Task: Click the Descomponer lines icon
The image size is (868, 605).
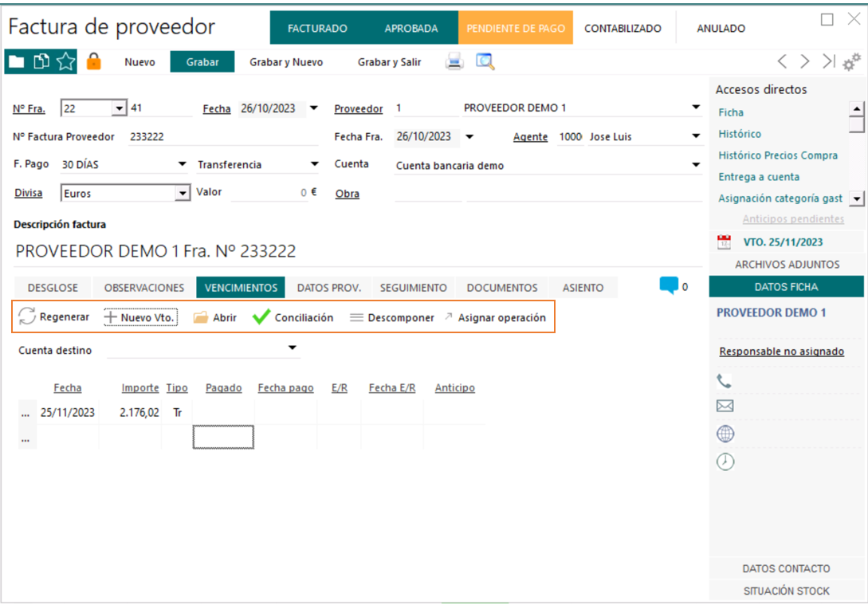Action: click(x=356, y=317)
